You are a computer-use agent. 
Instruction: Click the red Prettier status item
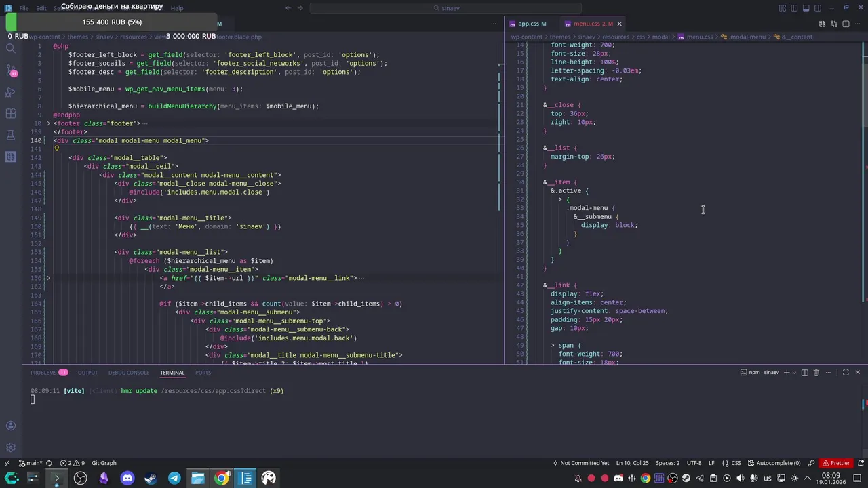836,463
